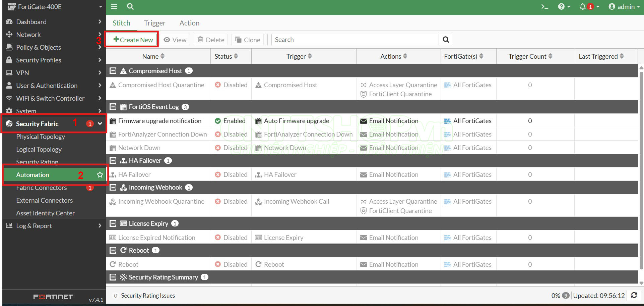Collapse the FortiOS Event Log group

click(x=113, y=107)
